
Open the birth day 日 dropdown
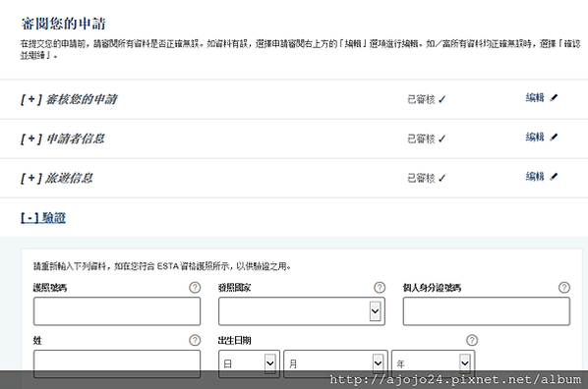click(x=249, y=363)
